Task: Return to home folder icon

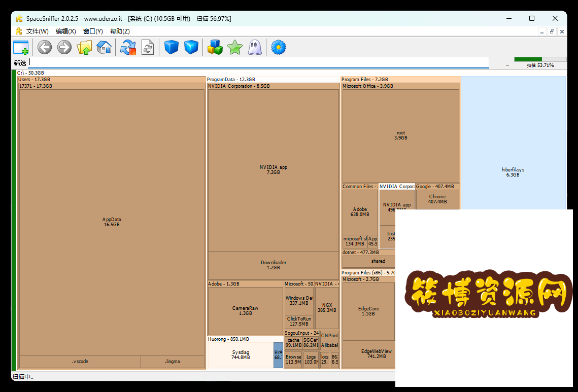Action: point(104,48)
